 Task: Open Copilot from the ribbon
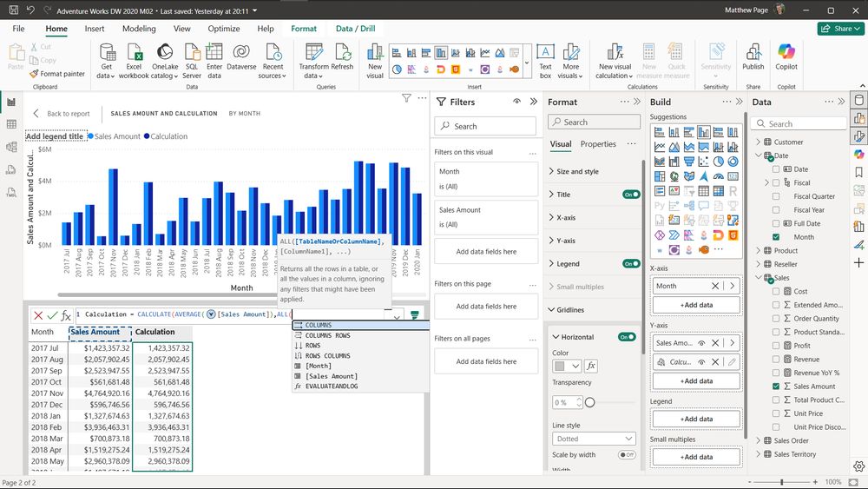pos(786,53)
